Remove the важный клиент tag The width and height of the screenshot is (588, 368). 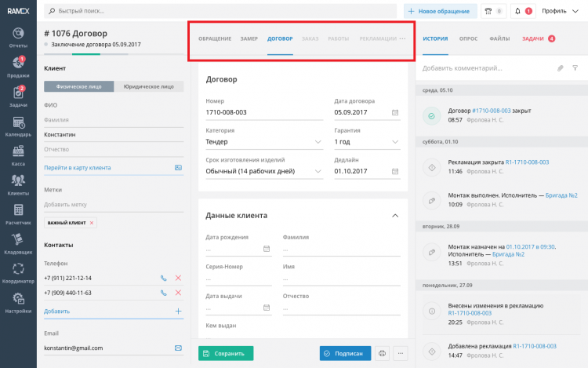pyautogui.click(x=92, y=223)
